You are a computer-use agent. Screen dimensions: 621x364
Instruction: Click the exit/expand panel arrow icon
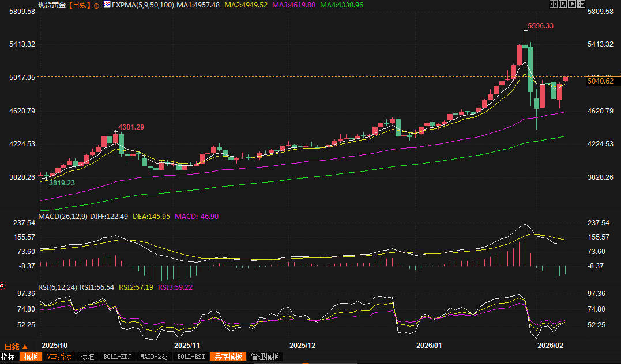(581, 4)
